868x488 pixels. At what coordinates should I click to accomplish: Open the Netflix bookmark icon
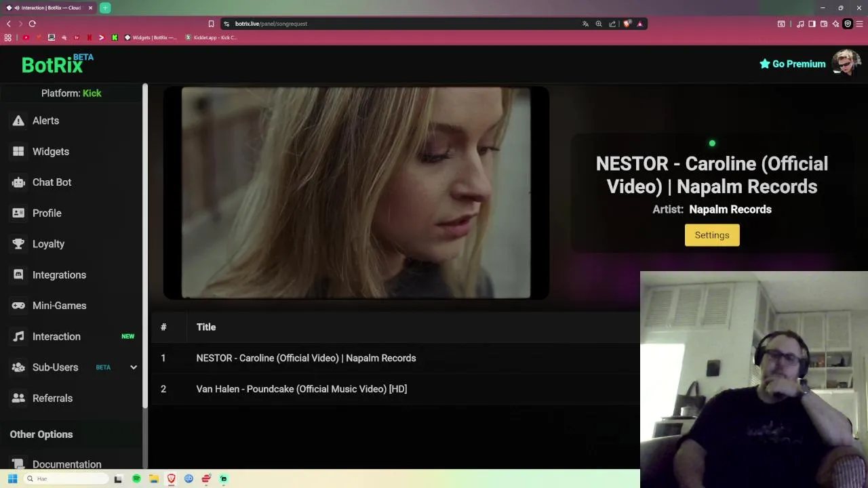90,37
